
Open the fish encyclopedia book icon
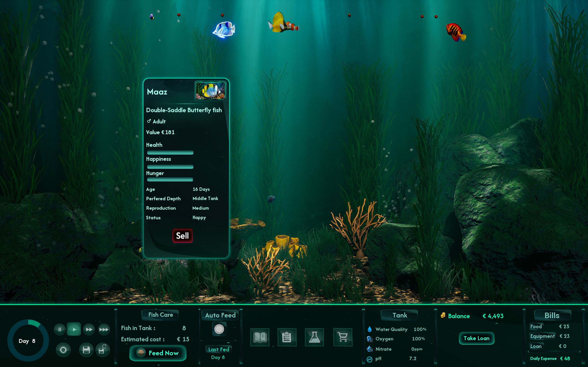[x=260, y=337]
